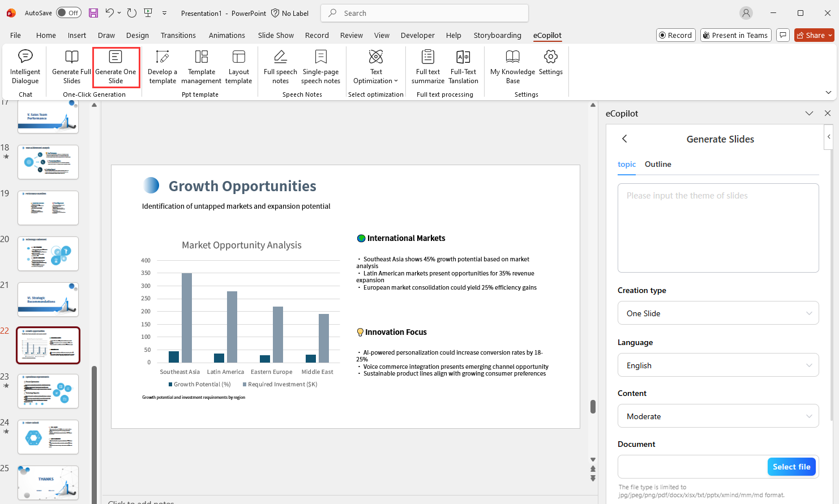839x504 pixels.
Task: Open the Storyboarding ribbon tab
Action: click(x=497, y=35)
